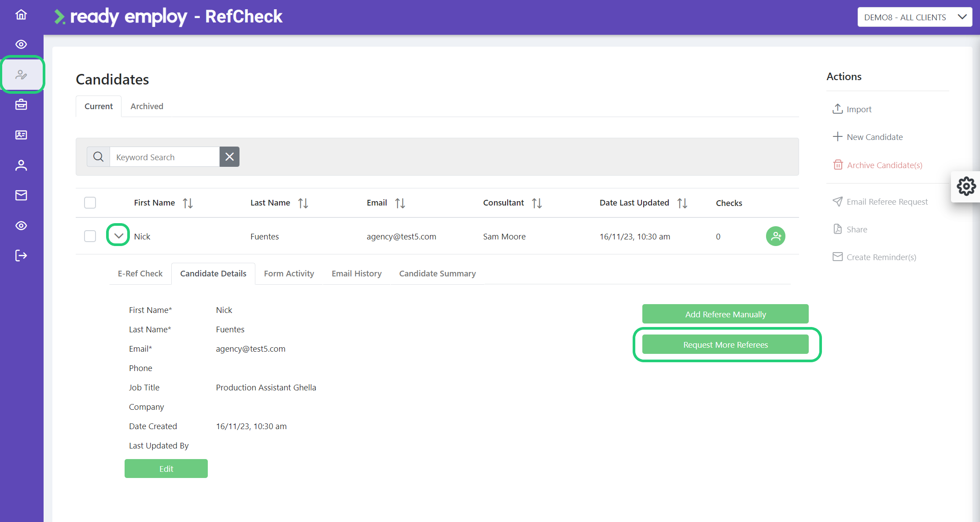Image resolution: width=980 pixels, height=522 pixels.
Task: Collapse Nick's row with the chevron
Action: point(118,235)
